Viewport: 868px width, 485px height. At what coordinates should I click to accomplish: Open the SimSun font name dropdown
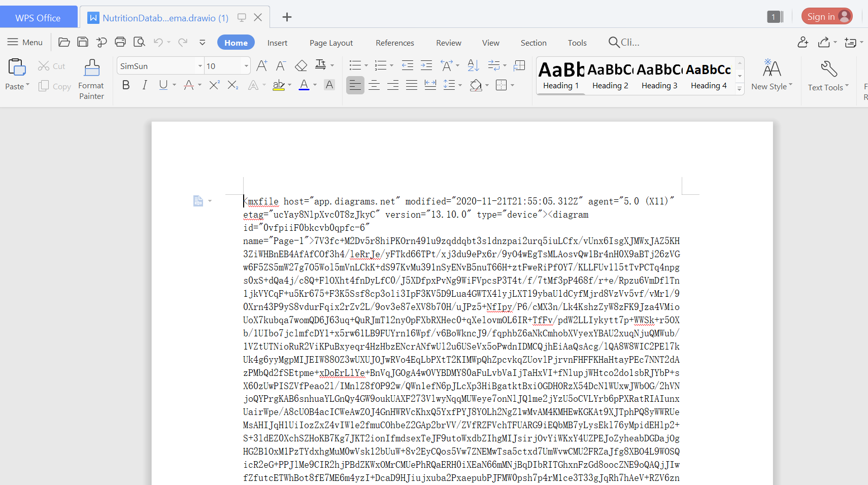200,66
